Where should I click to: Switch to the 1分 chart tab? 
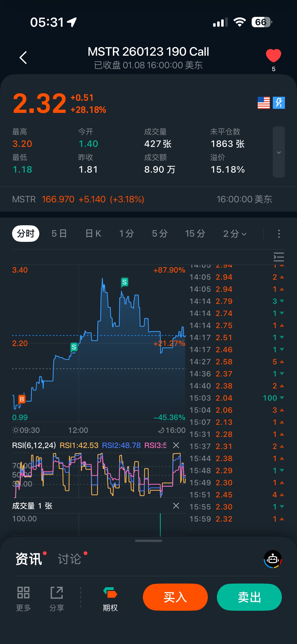126,234
